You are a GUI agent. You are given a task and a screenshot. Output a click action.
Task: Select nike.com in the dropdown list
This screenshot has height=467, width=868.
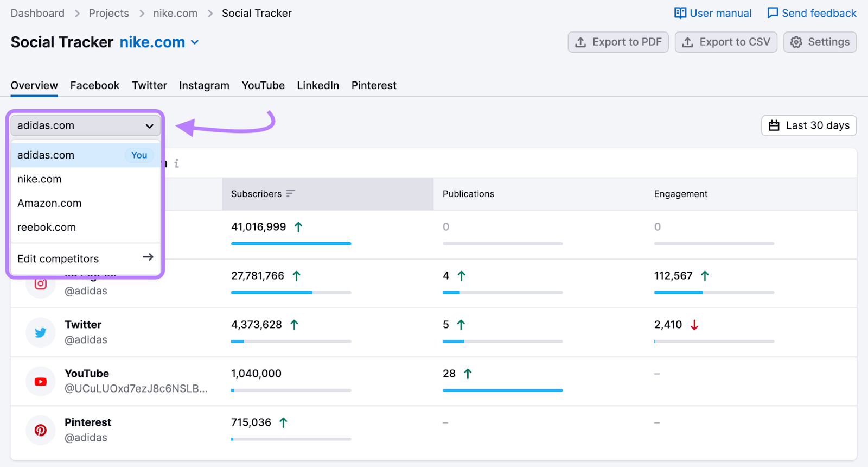(x=86, y=179)
